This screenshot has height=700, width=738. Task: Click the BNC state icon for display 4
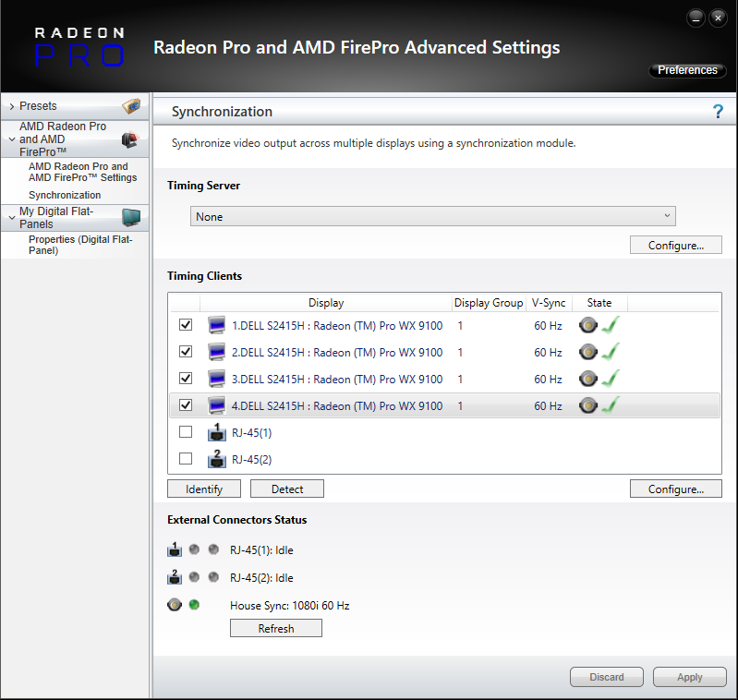588,405
